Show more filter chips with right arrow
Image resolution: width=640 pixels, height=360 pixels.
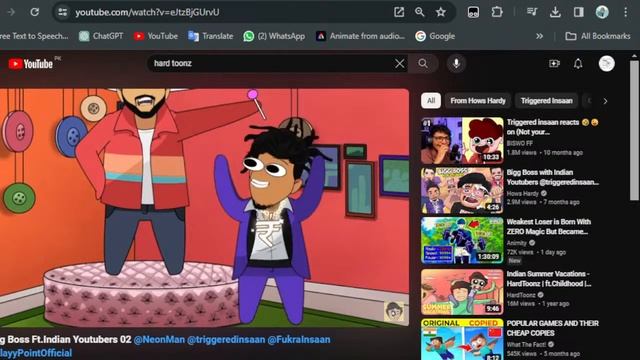pyautogui.click(x=605, y=101)
